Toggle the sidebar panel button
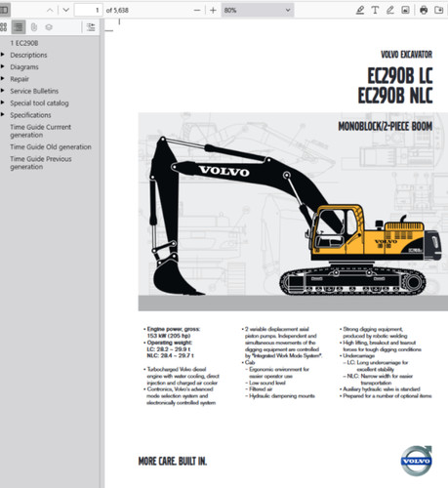 [x=4, y=10]
